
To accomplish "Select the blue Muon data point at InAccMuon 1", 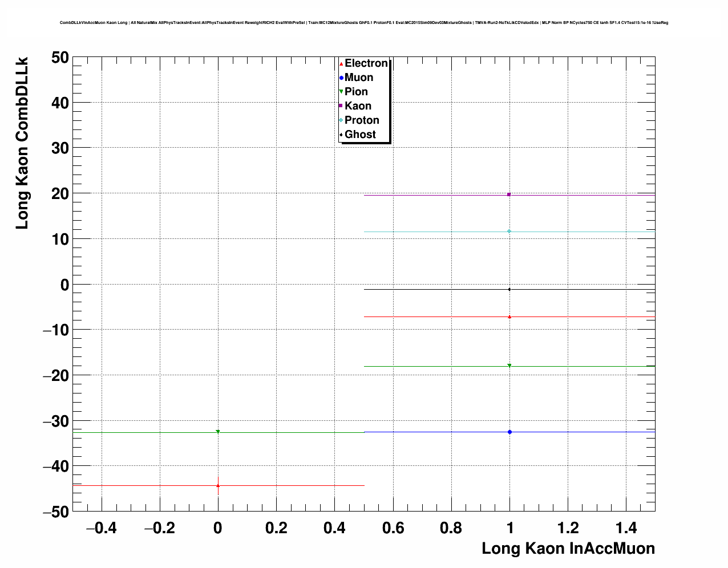I will click(509, 432).
